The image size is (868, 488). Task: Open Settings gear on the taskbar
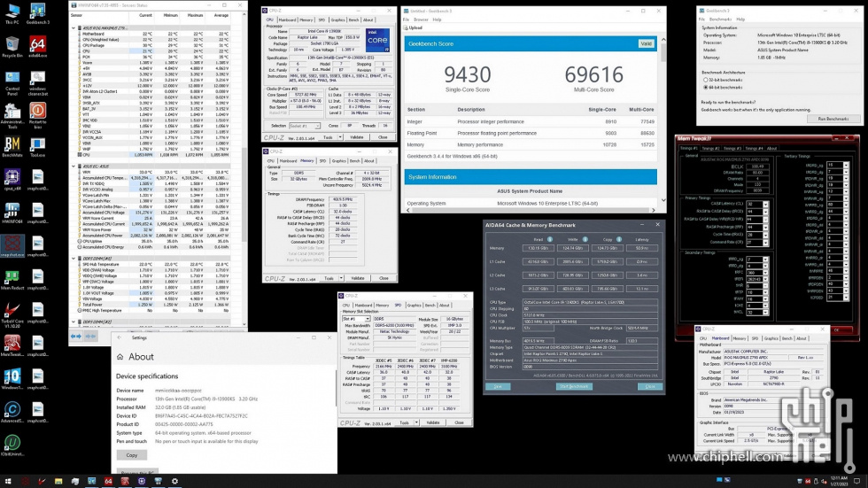click(x=175, y=482)
